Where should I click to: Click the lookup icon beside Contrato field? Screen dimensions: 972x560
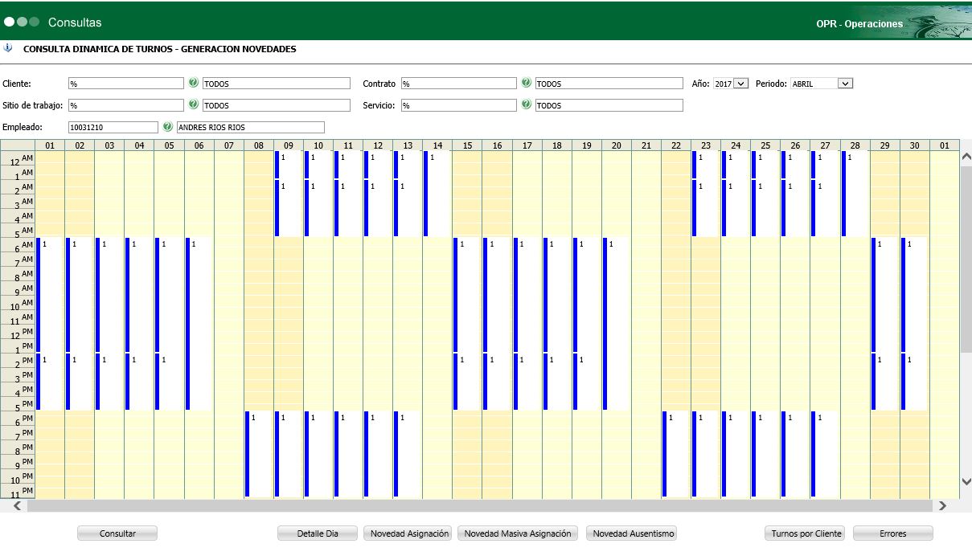point(526,83)
